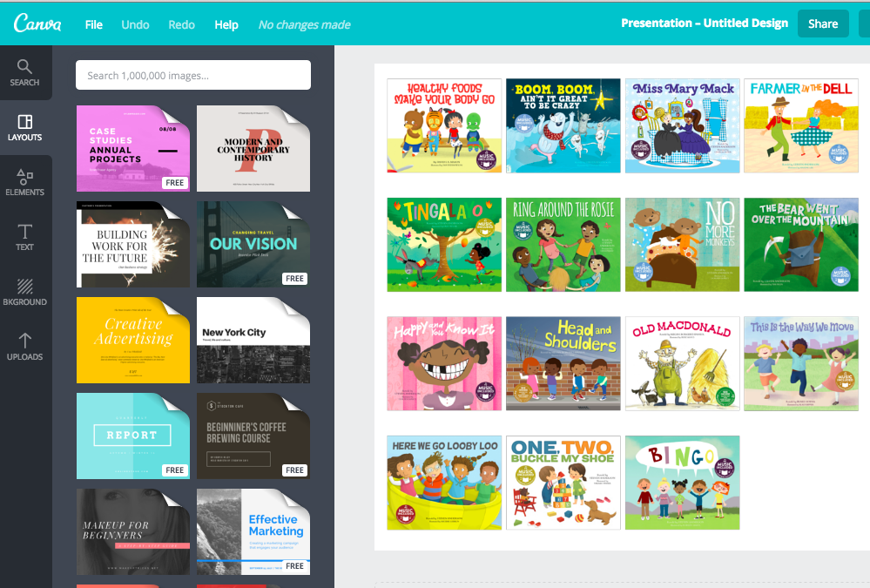Click the Ring Around the Rosie cover
Viewport: 870px width, 588px height.
tap(563, 245)
